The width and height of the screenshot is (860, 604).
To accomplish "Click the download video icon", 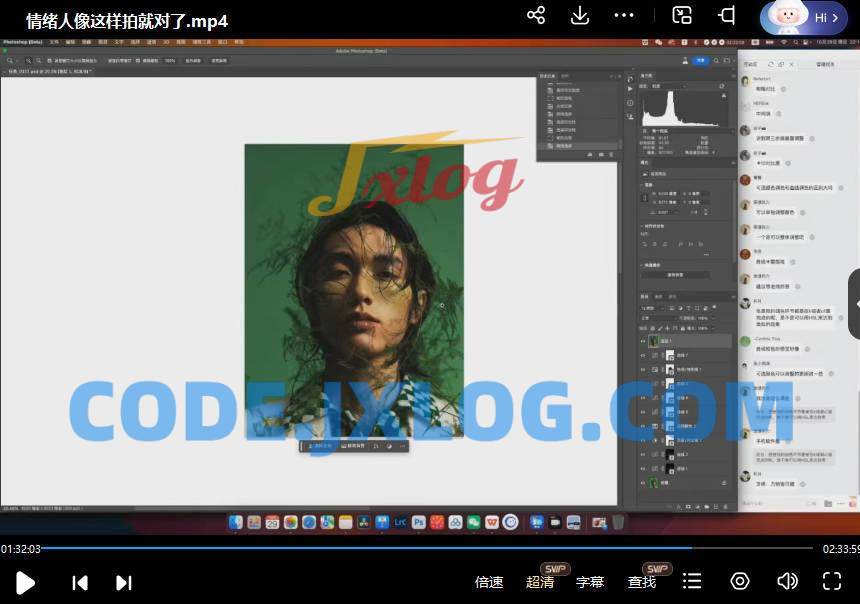I will 580,15.
